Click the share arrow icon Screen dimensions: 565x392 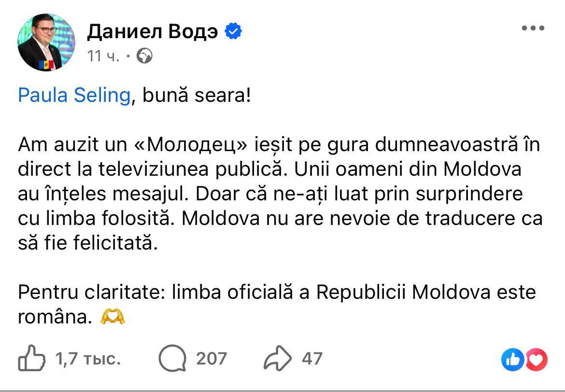(278, 359)
